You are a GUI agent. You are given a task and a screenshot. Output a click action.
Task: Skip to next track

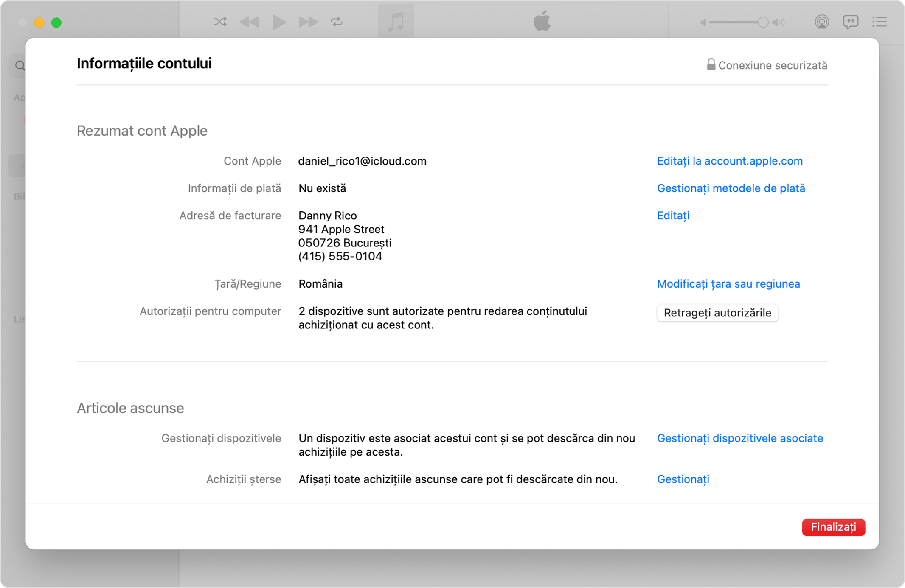coord(308,22)
